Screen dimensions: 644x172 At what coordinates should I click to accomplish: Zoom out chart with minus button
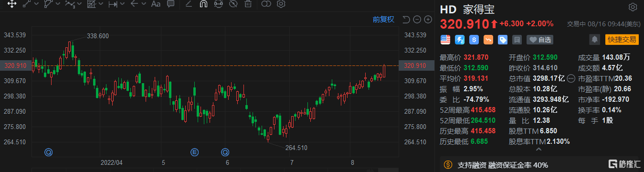click(x=417, y=20)
